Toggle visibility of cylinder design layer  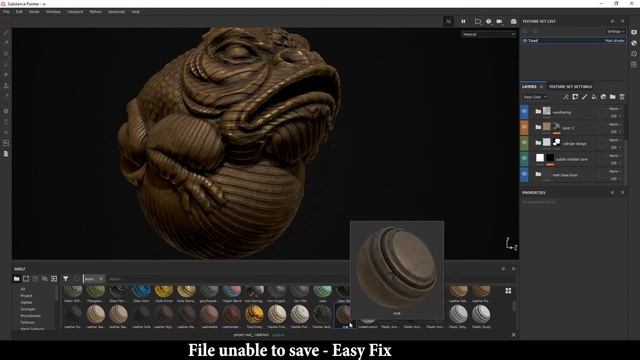(524, 143)
